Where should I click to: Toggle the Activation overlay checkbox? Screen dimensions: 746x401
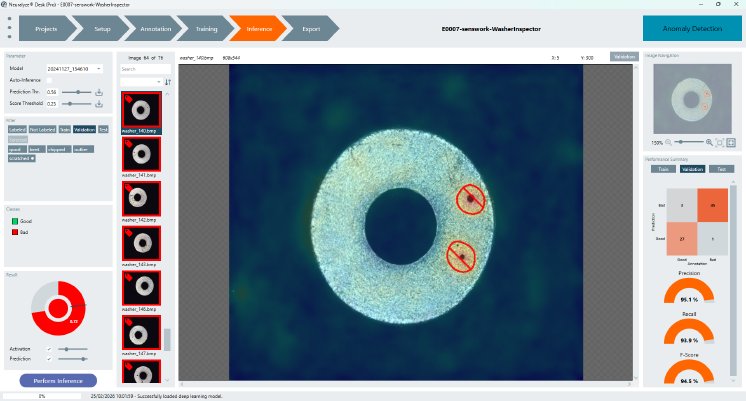pyautogui.click(x=49, y=349)
